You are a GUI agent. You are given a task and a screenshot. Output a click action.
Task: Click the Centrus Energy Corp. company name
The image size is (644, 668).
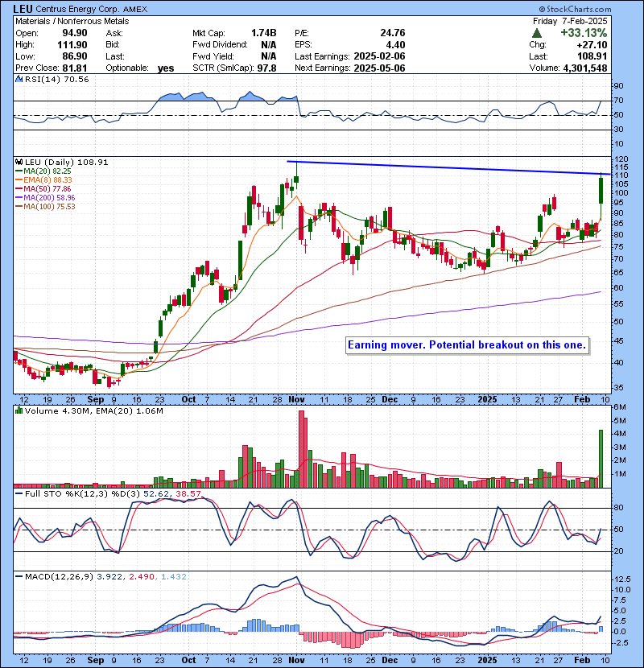click(78, 9)
